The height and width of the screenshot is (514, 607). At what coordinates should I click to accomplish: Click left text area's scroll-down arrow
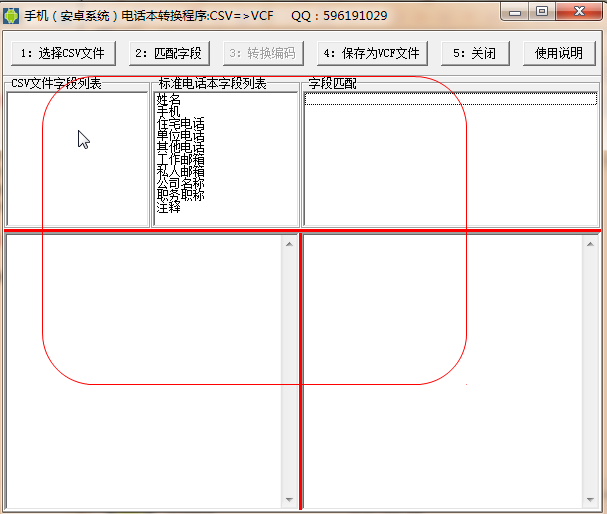pos(289,499)
